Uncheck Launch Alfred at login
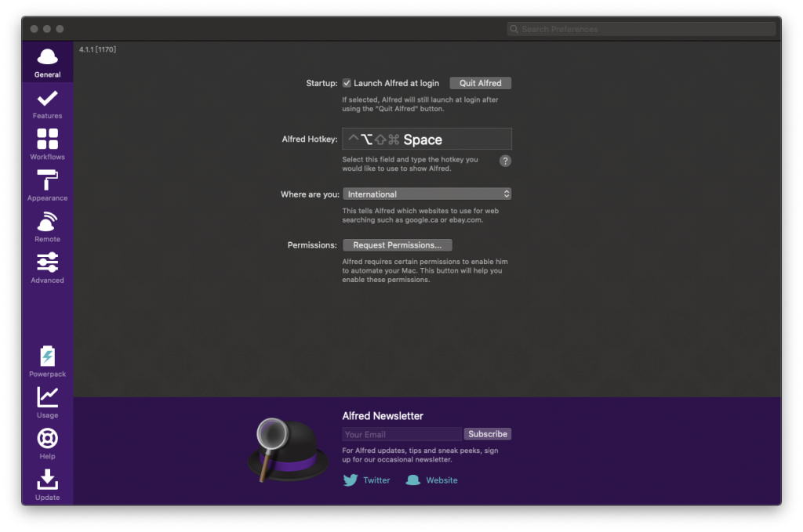Viewport: 803px width, 532px height. point(347,83)
